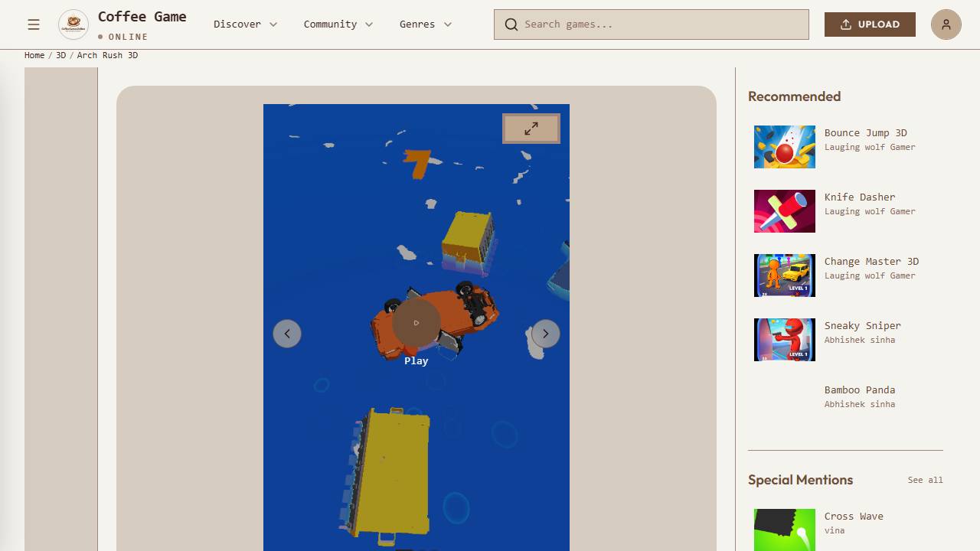Expand the Community dropdown
The image size is (980, 551).
click(x=338, y=24)
